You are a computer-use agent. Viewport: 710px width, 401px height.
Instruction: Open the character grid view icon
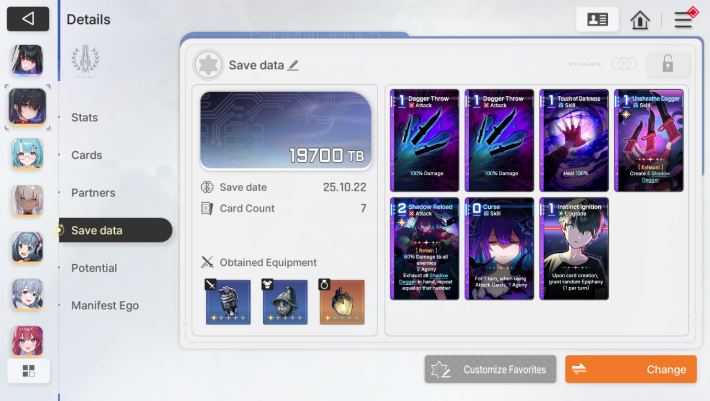click(29, 371)
